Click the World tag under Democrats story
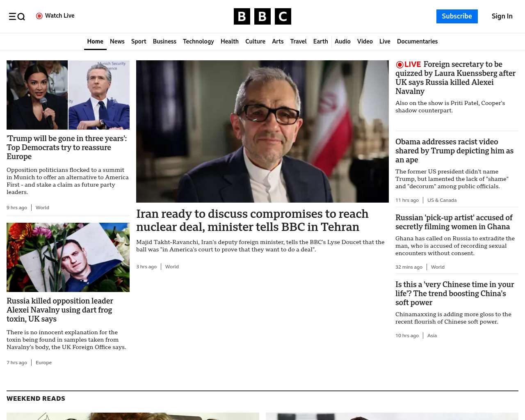The image size is (525, 420). 42,208
